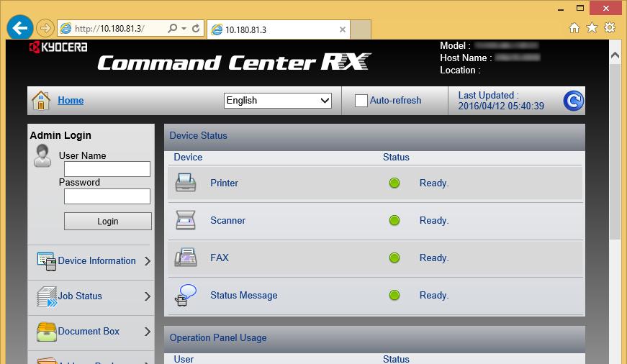
Task: Maximize the browser window
Action: click(580, 8)
